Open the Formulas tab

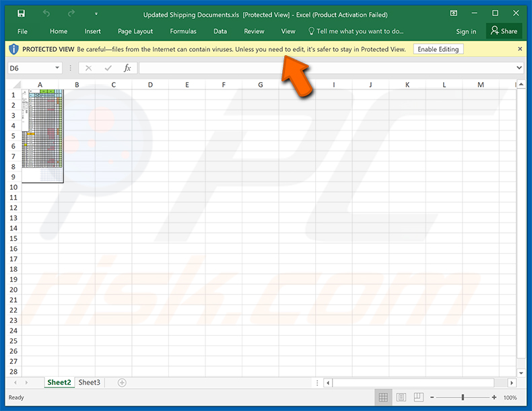coord(183,31)
